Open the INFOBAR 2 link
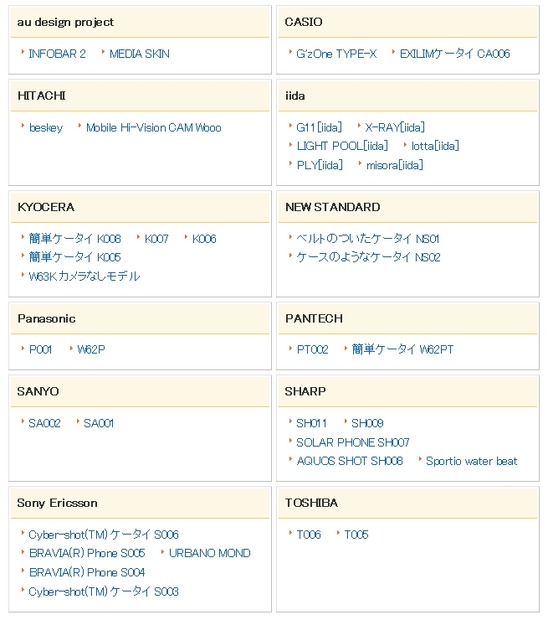 click(x=57, y=54)
